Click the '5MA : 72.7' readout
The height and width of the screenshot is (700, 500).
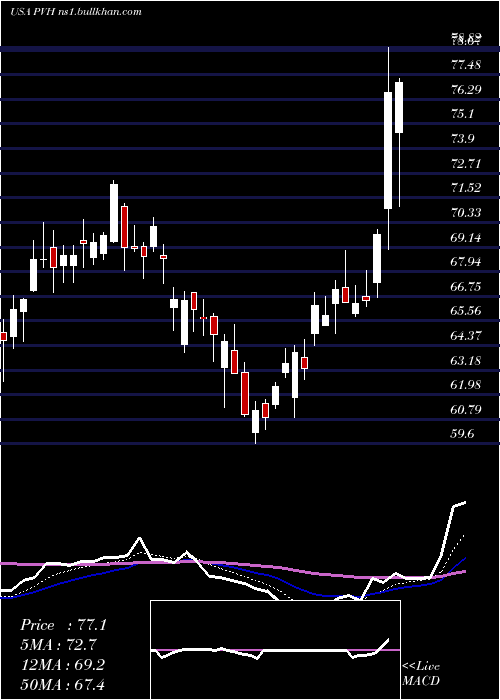(x=58, y=645)
